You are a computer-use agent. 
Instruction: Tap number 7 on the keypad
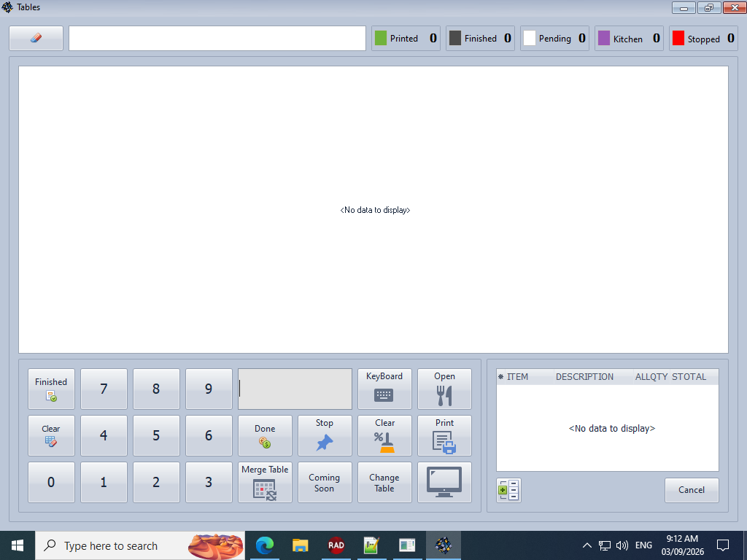(x=104, y=389)
